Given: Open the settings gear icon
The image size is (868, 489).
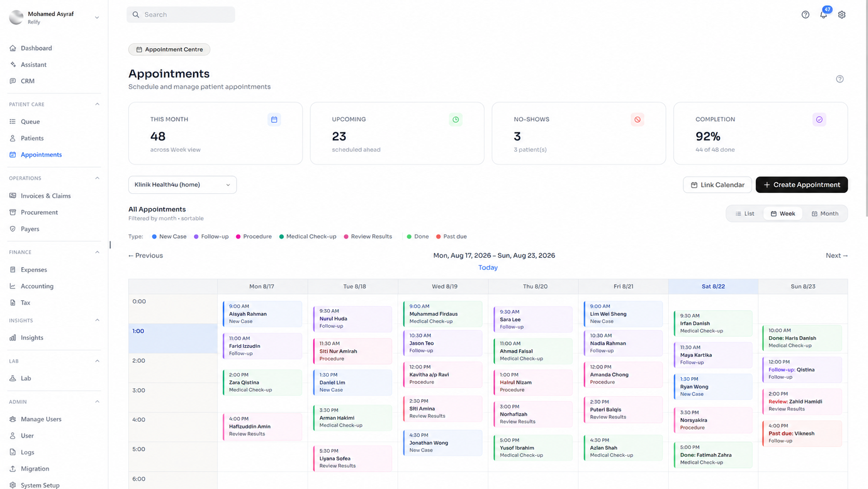Looking at the screenshot, I should [842, 15].
